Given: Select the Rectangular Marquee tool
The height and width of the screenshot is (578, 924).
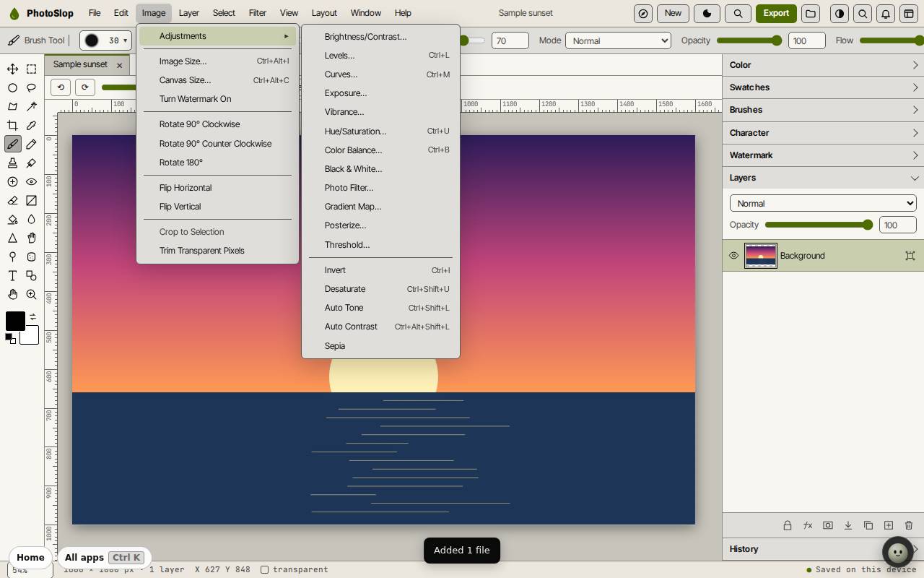Looking at the screenshot, I should (31, 69).
